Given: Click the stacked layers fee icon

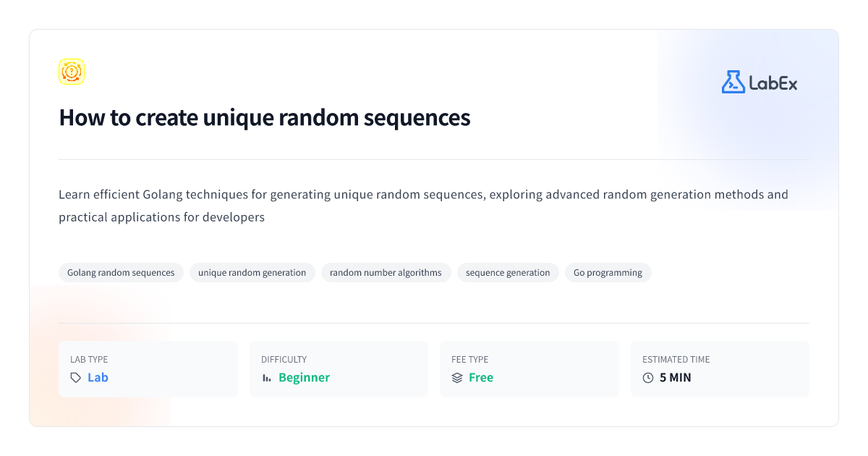Looking at the screenshot, I should pos(457,378).
